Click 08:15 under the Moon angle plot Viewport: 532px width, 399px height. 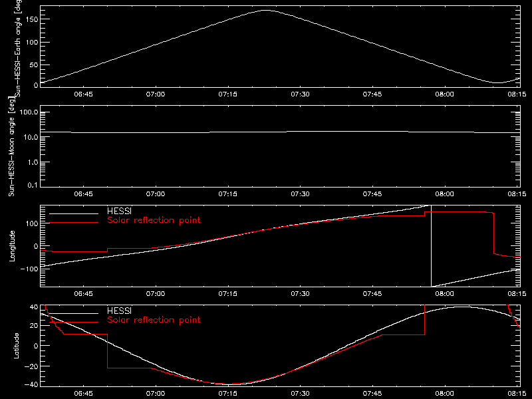click(517, 194)
